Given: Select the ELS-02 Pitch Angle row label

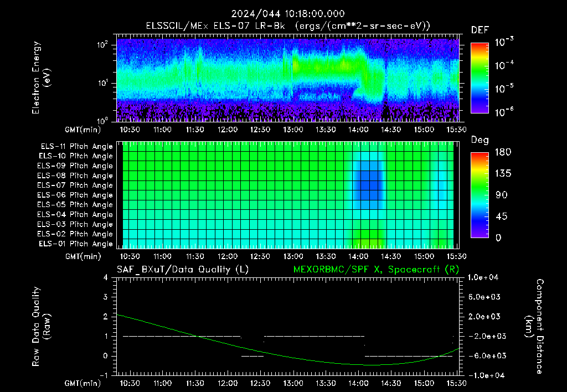Looking at the screenshot, I should tap(75, 234).
